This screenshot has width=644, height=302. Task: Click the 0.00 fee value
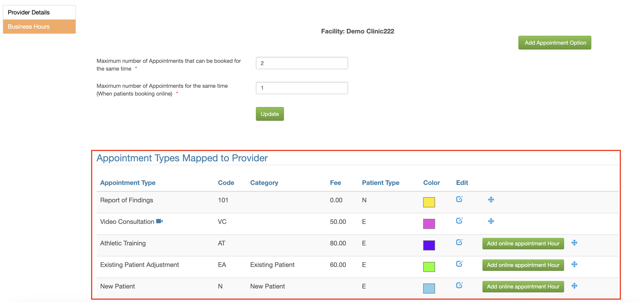tap(336, 200)
